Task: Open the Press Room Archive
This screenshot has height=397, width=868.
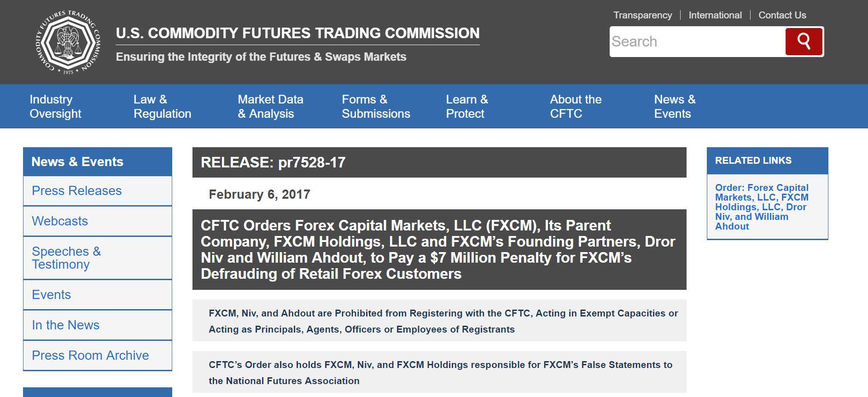Action: [90, 355]
